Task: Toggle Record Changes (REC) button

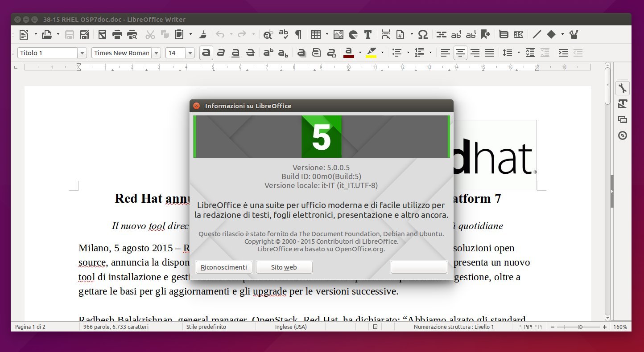Action: 518,34
